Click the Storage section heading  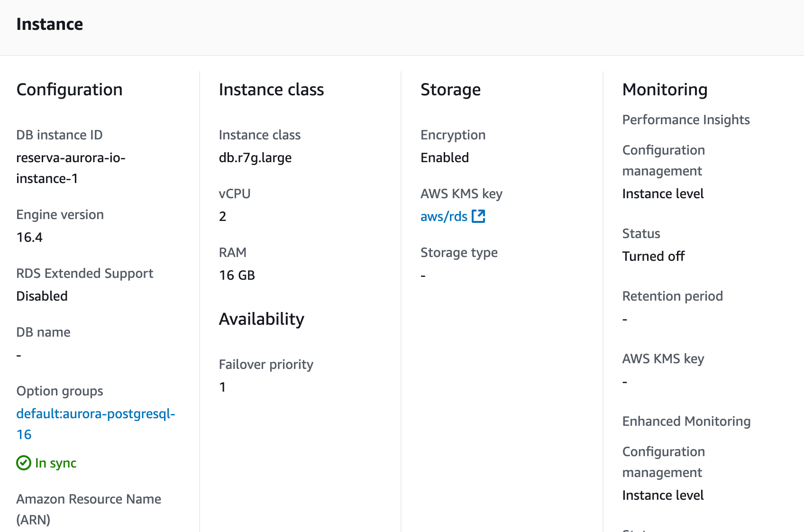pos(450,90)
